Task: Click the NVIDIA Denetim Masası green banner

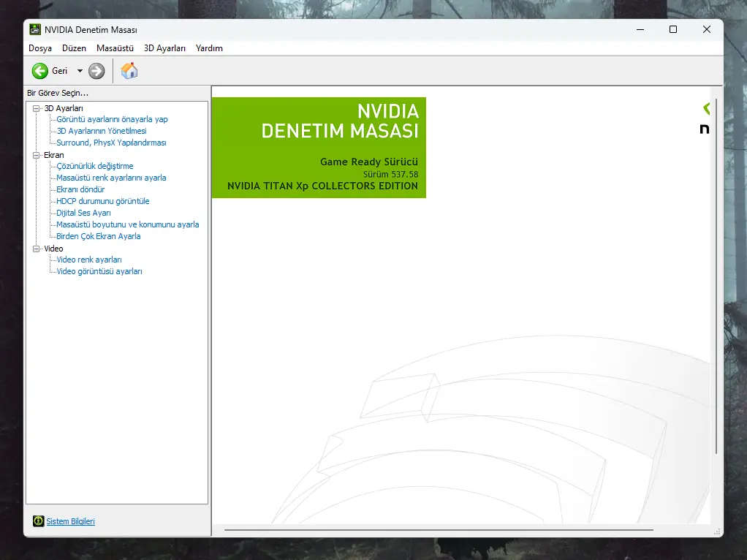Action: [x=319, y=148]
